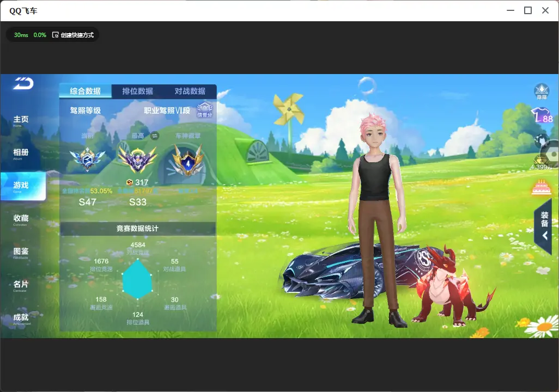
Task: Select the 游戏 game section
Action: point(23,186)
